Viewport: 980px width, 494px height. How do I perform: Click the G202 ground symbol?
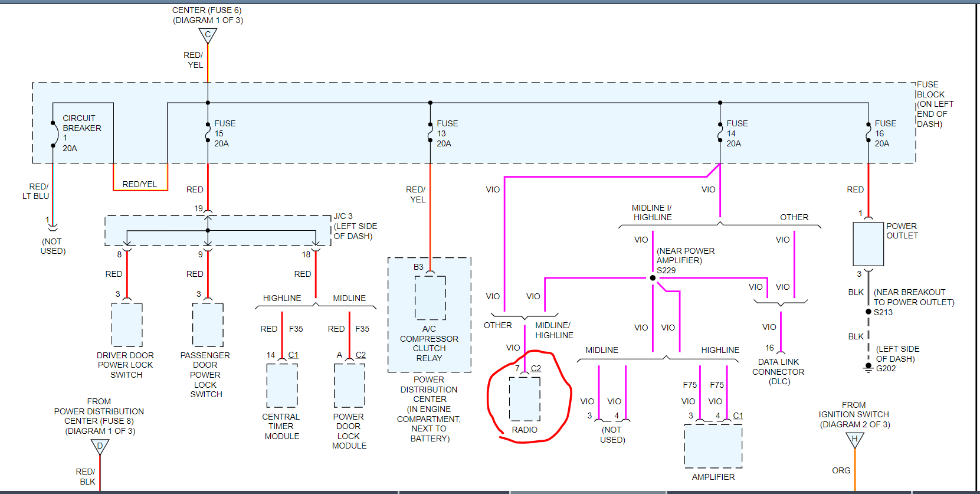point(868,367)
